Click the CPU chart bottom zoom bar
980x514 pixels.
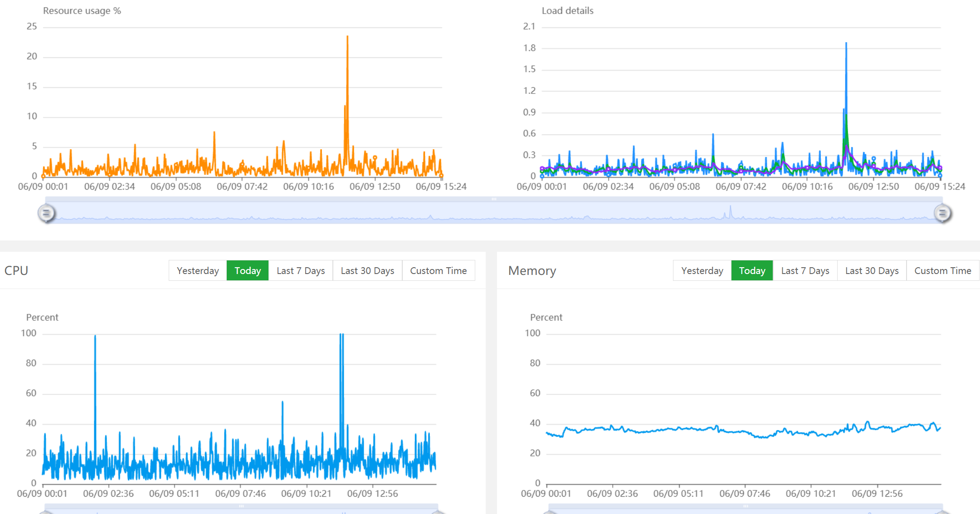pyautogui.click(x=241, y=507)
